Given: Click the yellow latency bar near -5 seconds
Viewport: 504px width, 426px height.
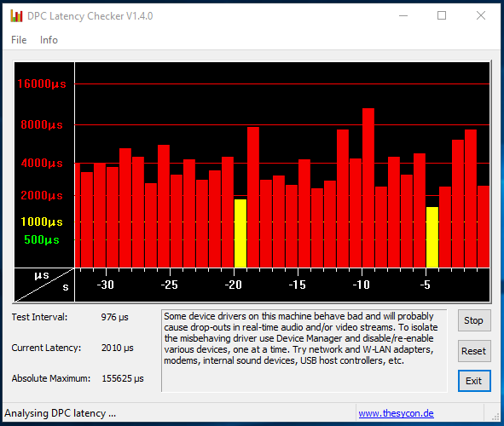Looking at the screenshot, I should [432, 237].
